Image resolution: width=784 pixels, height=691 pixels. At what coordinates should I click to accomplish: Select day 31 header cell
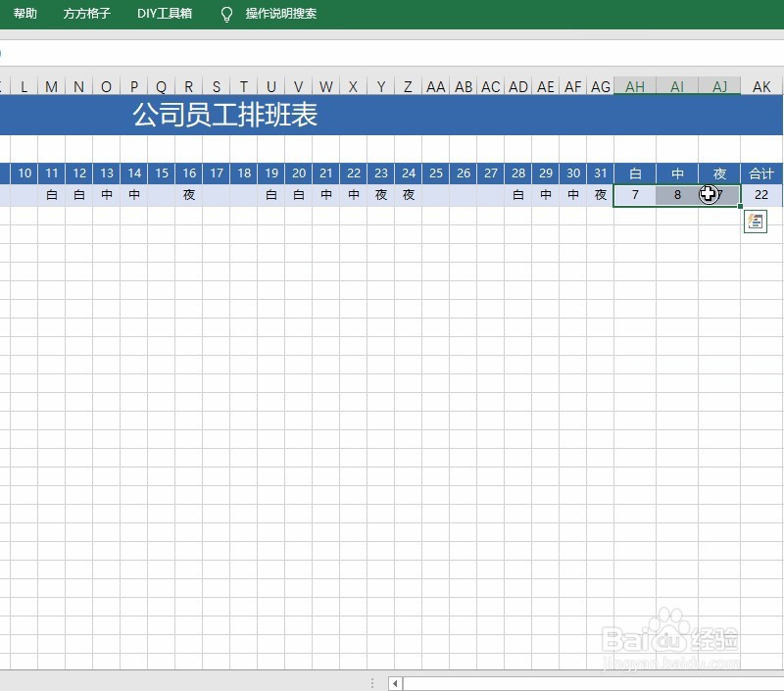pyautogui.click(x=600, y=173)
